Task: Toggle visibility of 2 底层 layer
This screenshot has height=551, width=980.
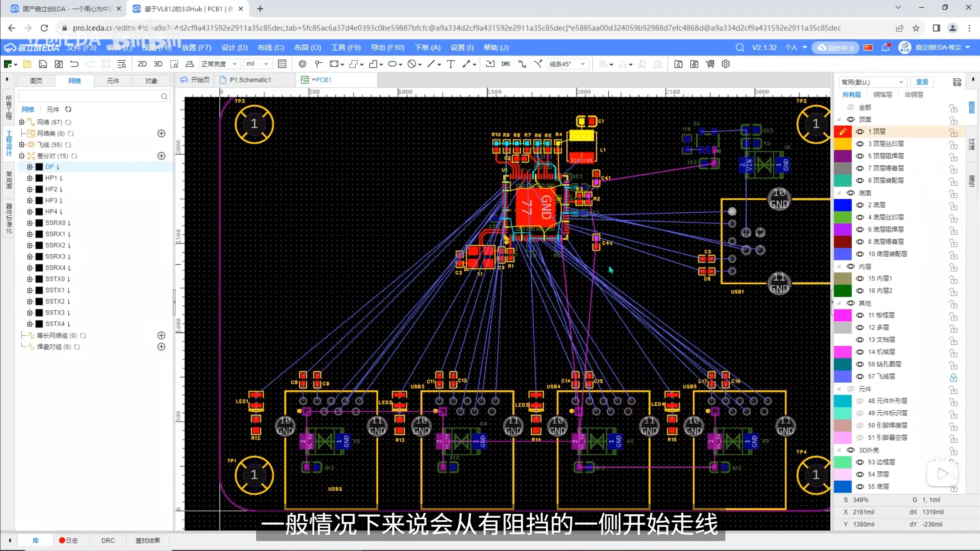Action: point(860,205)
